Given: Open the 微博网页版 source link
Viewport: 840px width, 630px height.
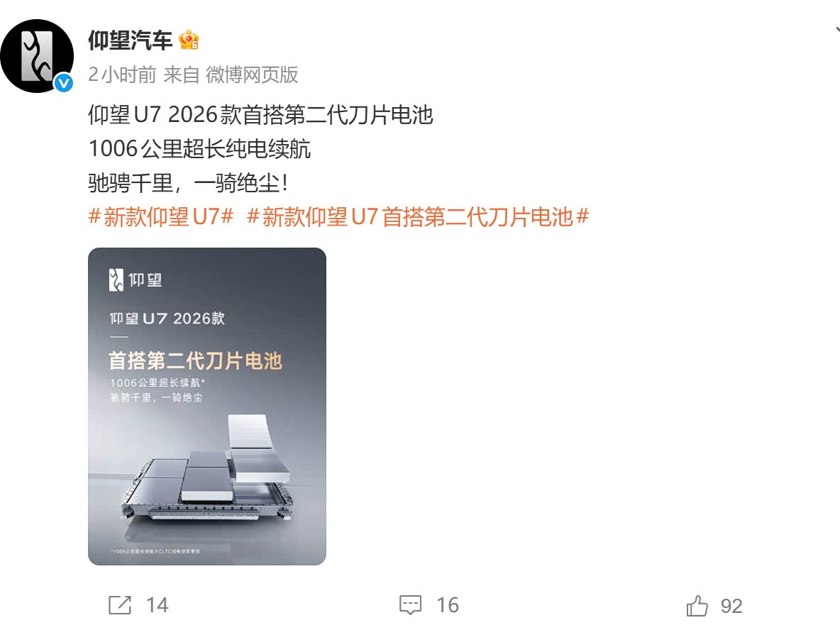Looking at the screenshot, I should pyautogui.click(x=252, y=75).
